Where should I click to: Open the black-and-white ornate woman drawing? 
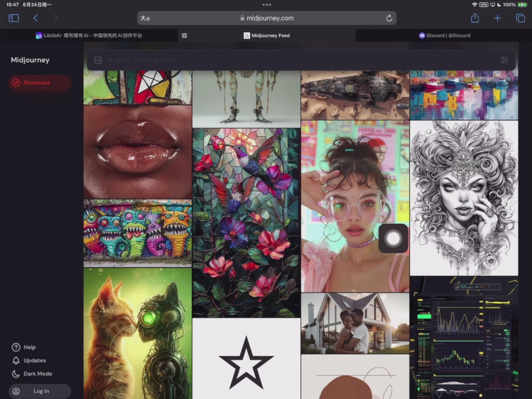(464, 198)
